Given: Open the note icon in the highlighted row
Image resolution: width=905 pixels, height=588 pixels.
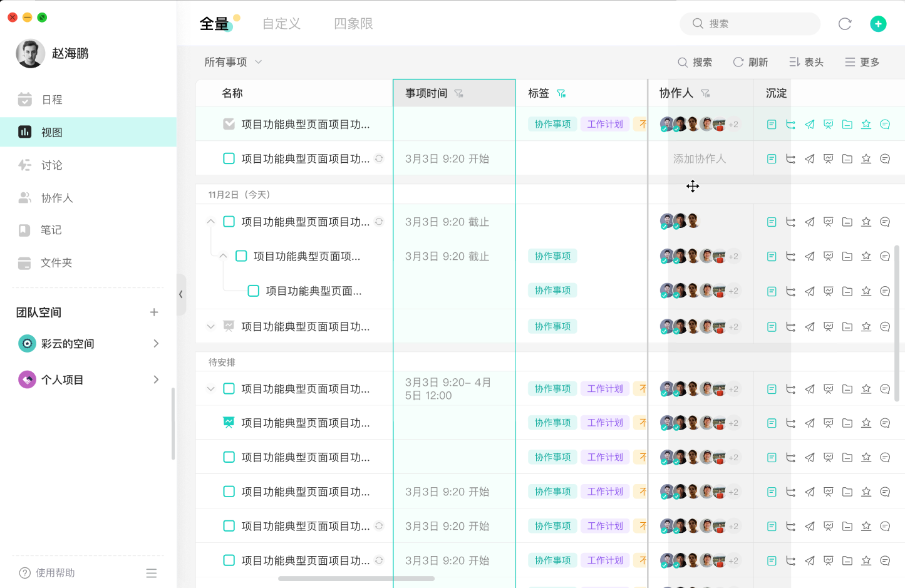Looking at the screenshot, I should [771, 123].
